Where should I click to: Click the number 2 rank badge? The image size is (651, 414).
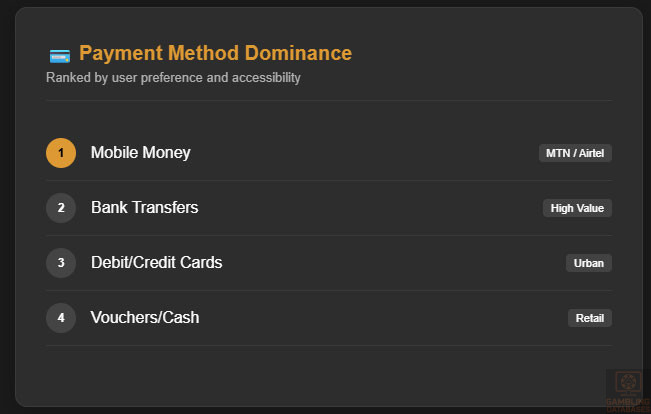[61, 208]
